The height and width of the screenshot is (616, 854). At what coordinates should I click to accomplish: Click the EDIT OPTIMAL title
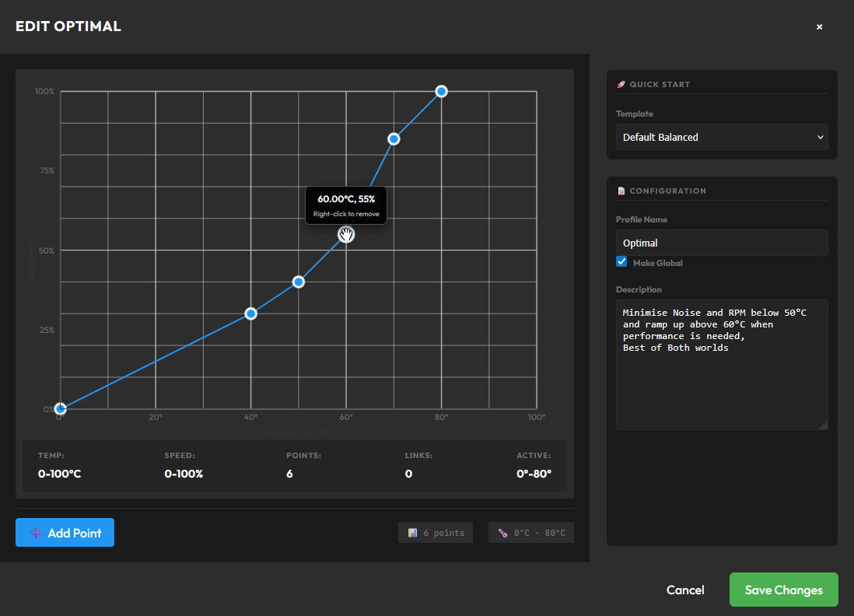click(x=68, y=26)
